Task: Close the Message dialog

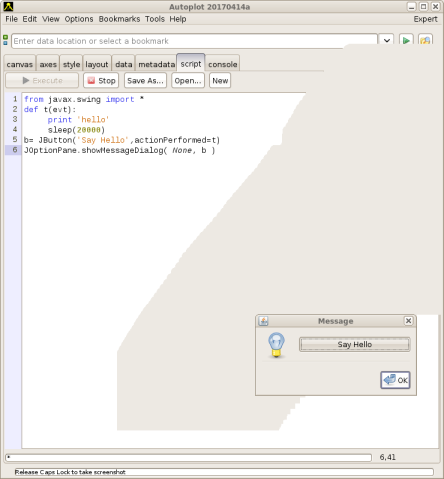Action: pyautogui.click(x=408, y=321)
